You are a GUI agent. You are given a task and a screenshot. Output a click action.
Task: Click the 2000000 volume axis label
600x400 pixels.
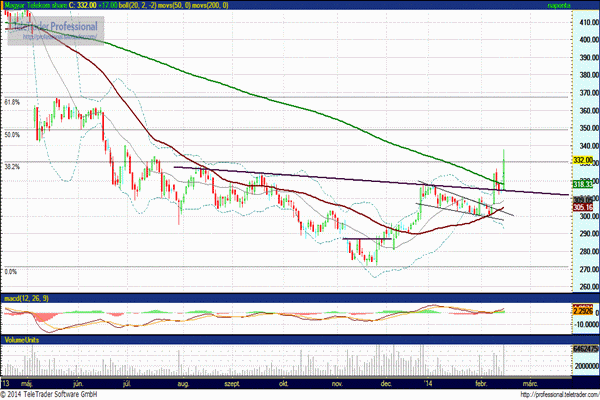(x=587, y=366)
